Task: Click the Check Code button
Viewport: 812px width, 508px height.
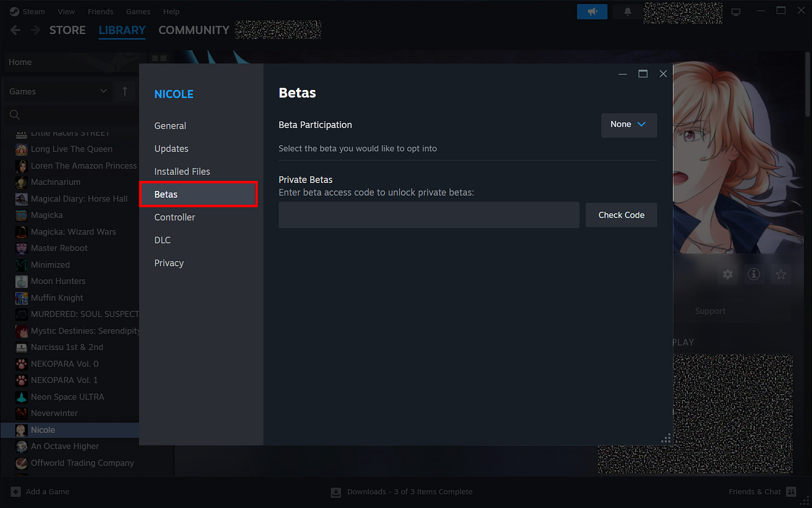Action: tap(621, 215)
